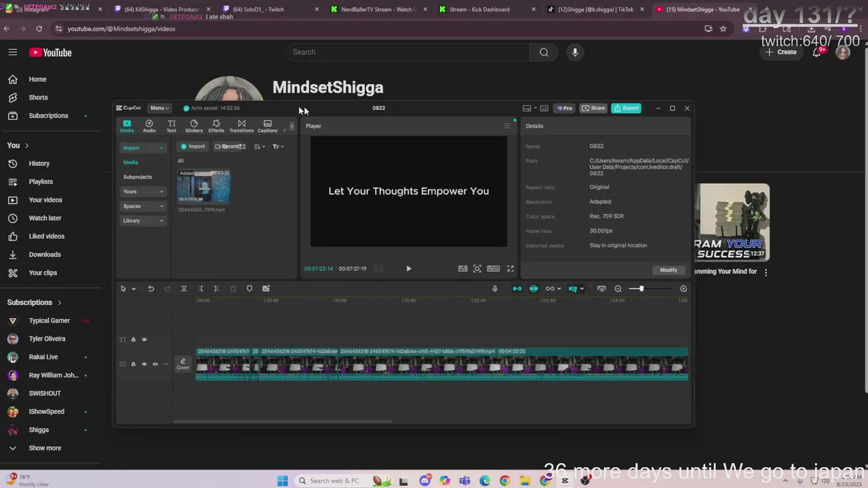Open the Captions panel in CapCut
868x488 pixels.
(x=267, y=126)
